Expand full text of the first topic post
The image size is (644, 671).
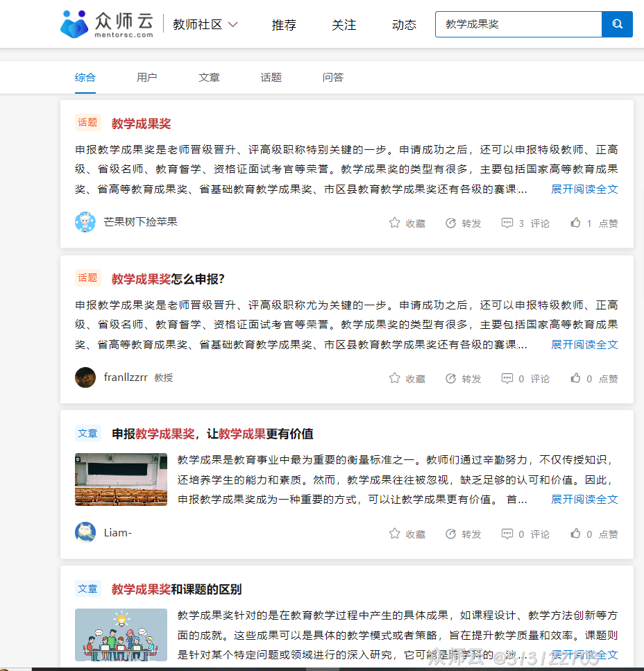[584, 189]
